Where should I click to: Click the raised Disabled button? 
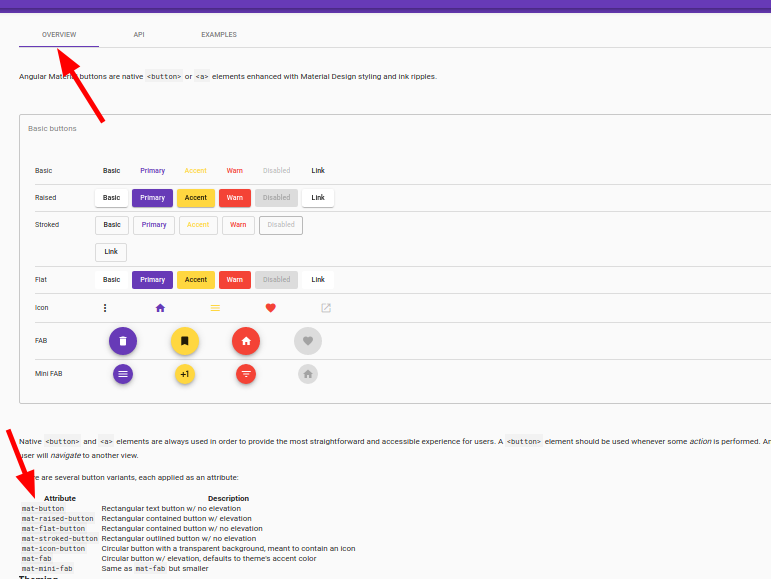tap(276, 198)
